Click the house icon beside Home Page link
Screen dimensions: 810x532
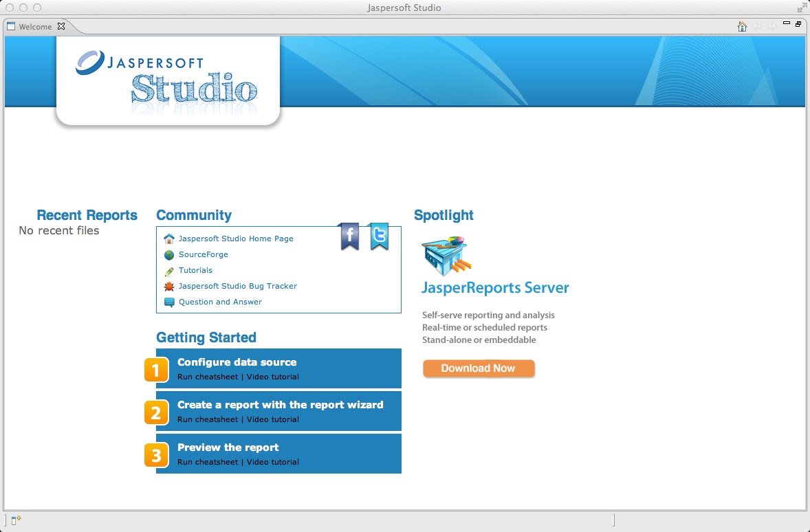point(169,239)
